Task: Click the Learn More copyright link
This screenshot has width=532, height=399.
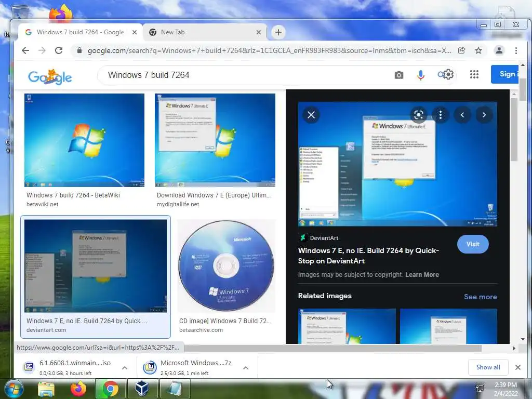Action: 422,275
